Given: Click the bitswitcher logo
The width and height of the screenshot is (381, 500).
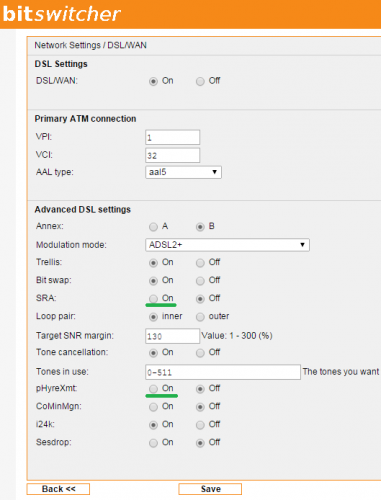Looking at the screenshot, I should click(61, 14).
